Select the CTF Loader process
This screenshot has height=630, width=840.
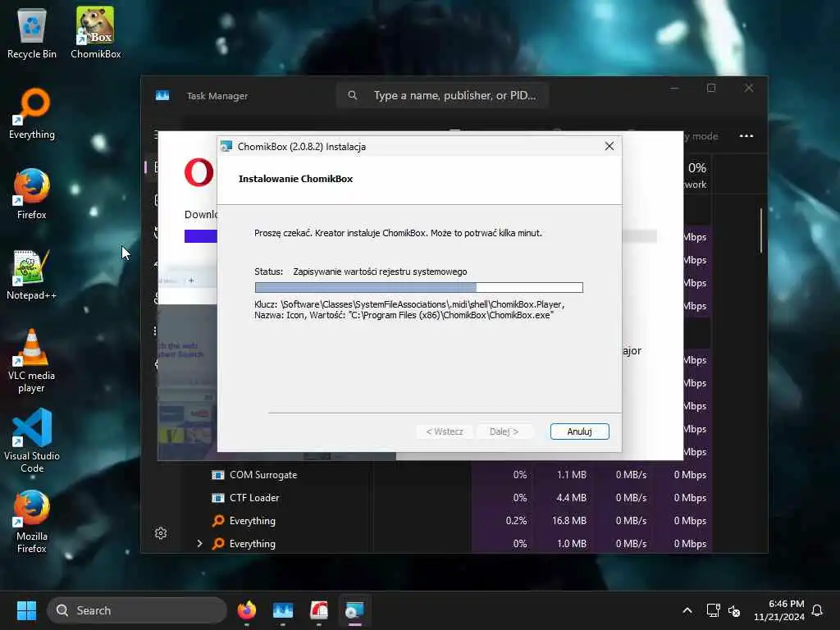tap(254, 498)
